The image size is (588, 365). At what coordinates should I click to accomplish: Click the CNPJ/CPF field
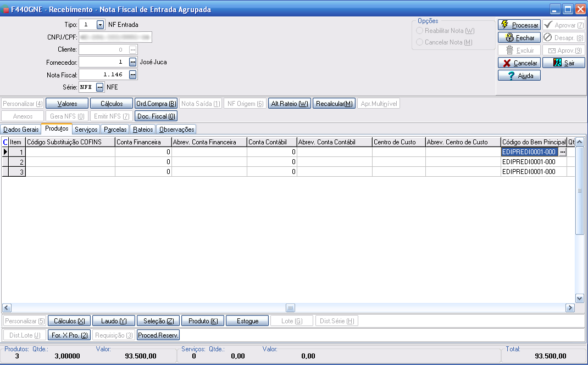[115, 37]
